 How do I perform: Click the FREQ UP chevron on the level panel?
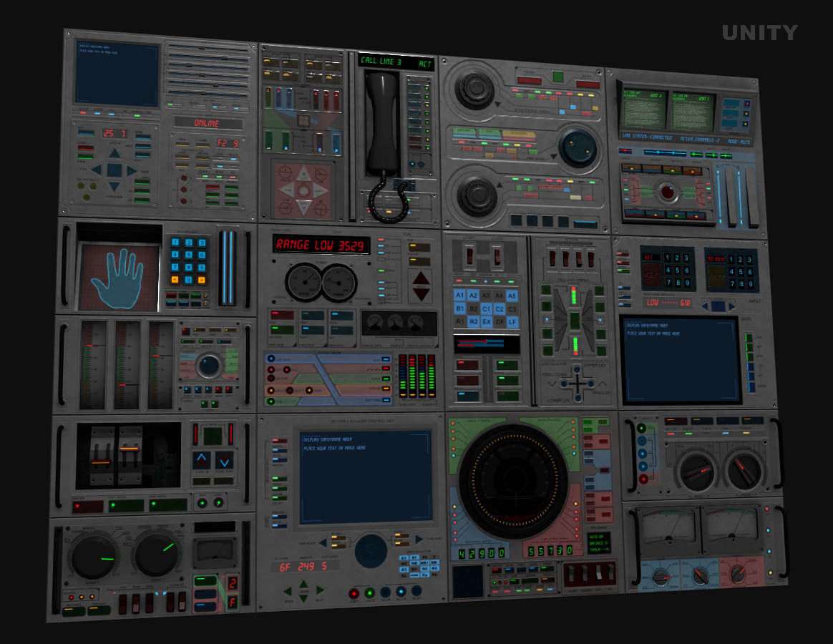pyautogui.click(x=603, y=384)
